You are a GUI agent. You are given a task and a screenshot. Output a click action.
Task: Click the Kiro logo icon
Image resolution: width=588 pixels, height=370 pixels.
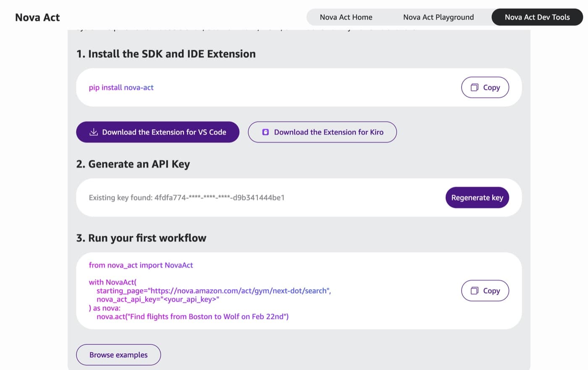[265, 132]
